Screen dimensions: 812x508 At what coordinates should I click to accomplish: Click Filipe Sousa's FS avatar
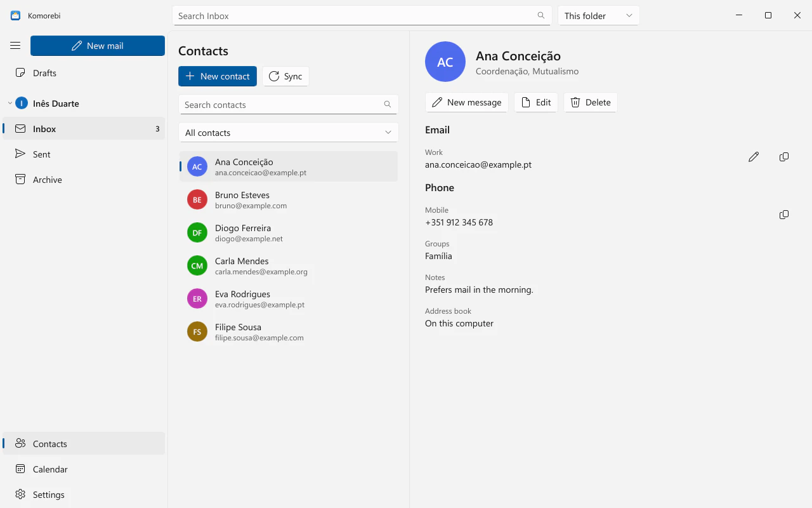(197, 332)
